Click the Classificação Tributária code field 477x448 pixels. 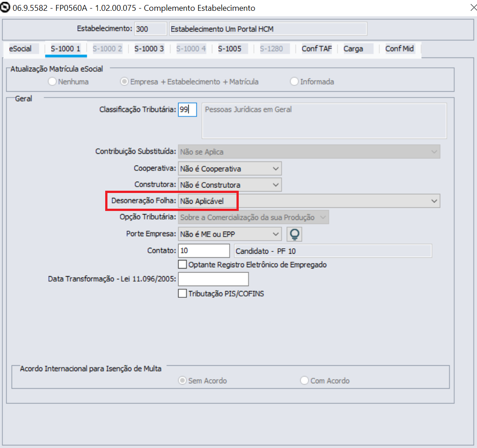pos(187,110)
